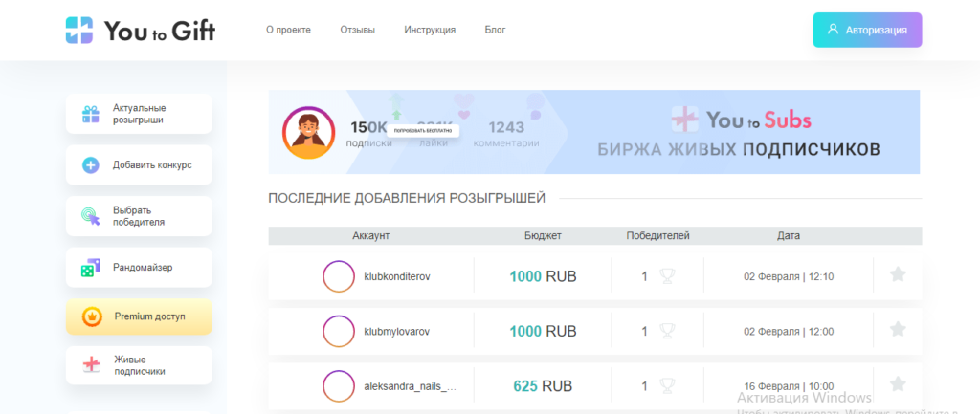Toggle favorite star for klubkonditerov
980x414 pixels.
click(x=898, y=275)
